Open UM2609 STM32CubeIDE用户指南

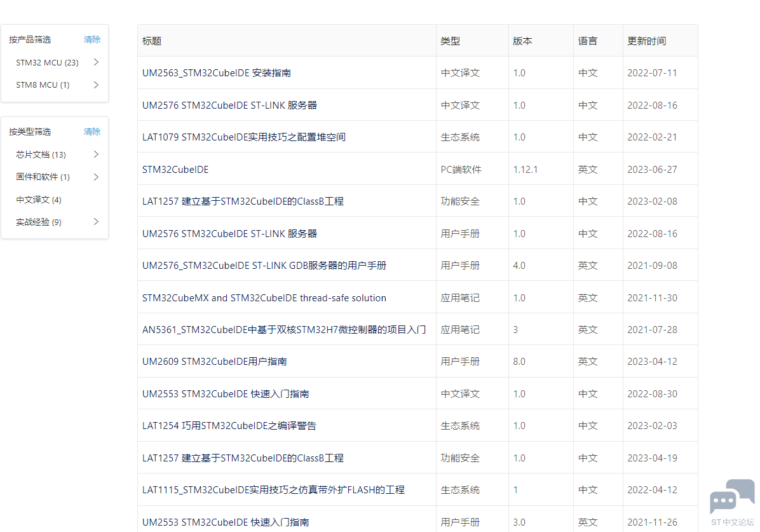coord(214,362)
